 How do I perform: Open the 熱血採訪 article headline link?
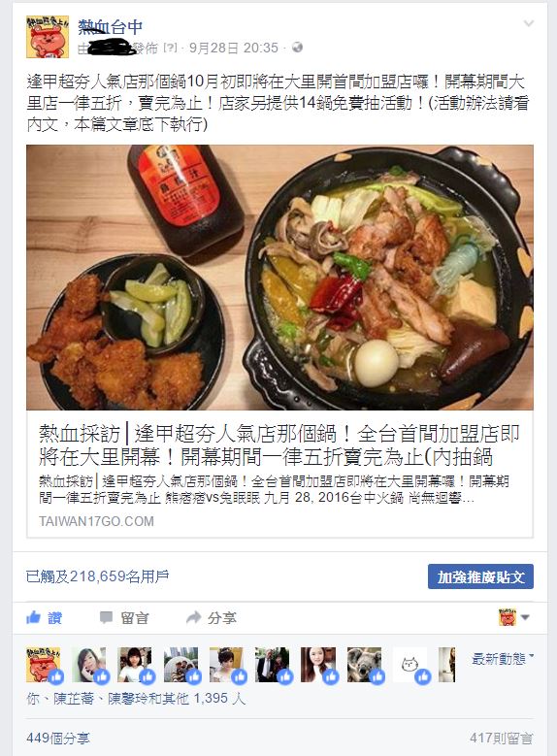click(x=278, y=445)
